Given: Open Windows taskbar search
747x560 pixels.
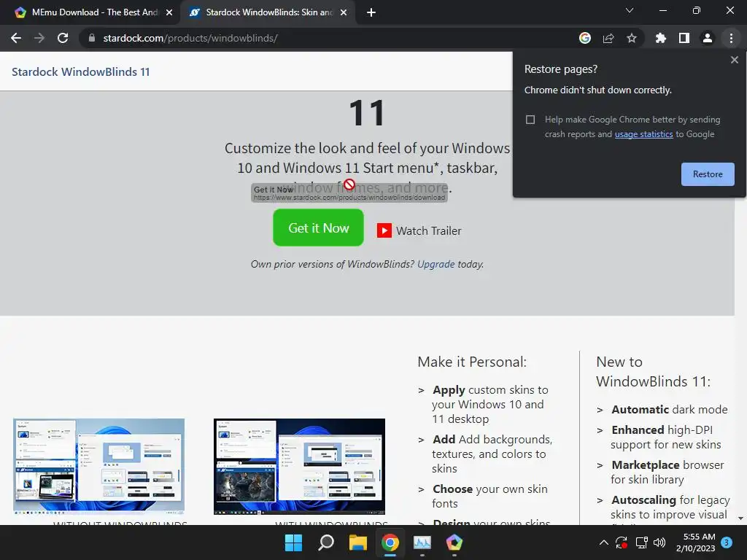Looking at the screenshot, I should [326, 542].
